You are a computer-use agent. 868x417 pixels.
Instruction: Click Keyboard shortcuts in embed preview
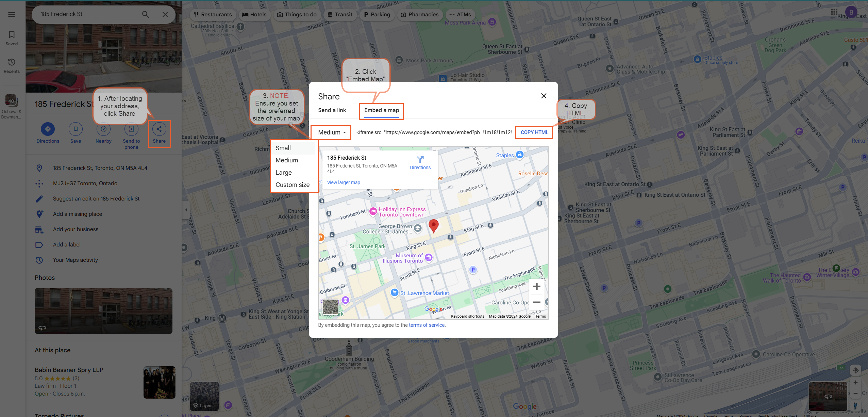(468, 316)
